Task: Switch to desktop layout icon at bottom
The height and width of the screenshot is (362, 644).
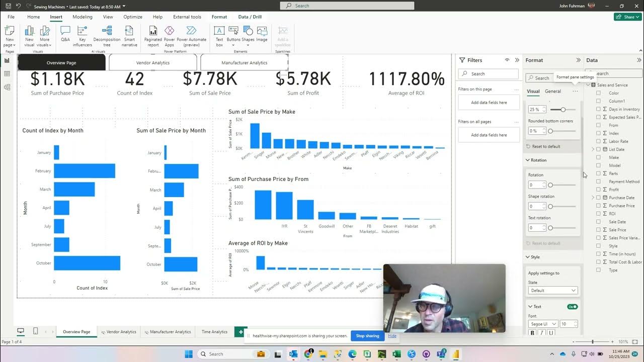Action: pos(21,331)
